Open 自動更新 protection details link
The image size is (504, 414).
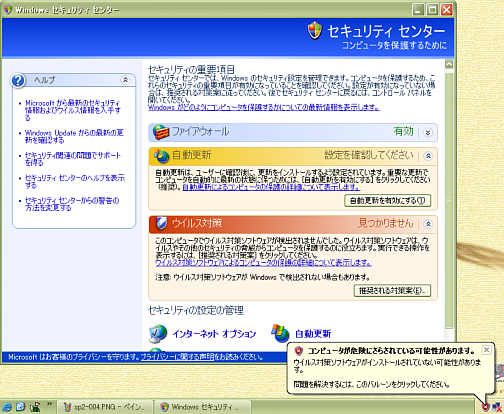(271, 187)
